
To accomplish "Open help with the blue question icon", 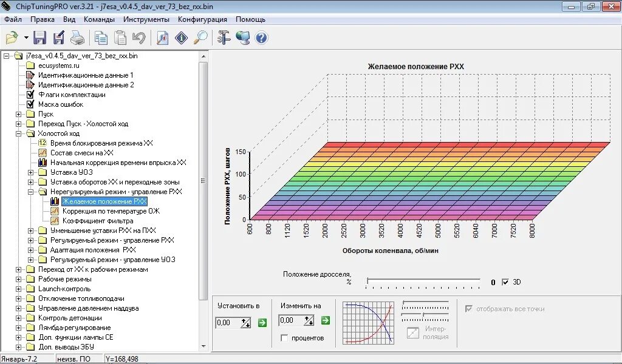I will click(x=261, y=38).
